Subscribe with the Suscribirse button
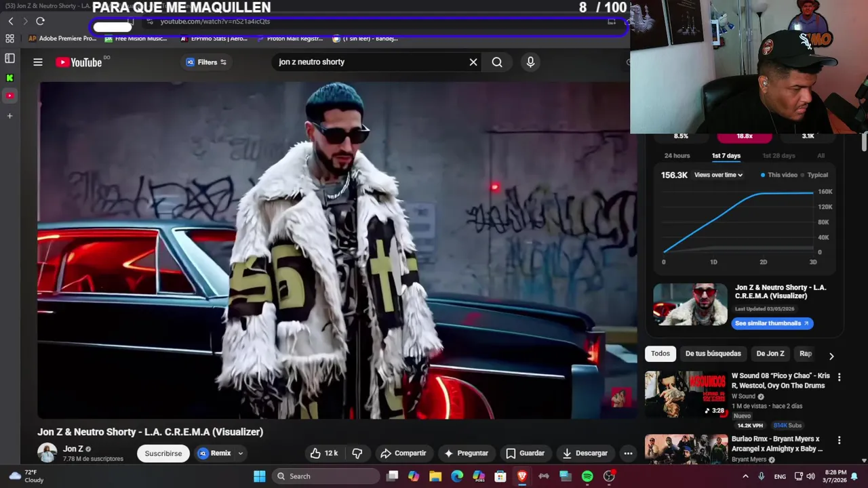 tap(163, 453)
